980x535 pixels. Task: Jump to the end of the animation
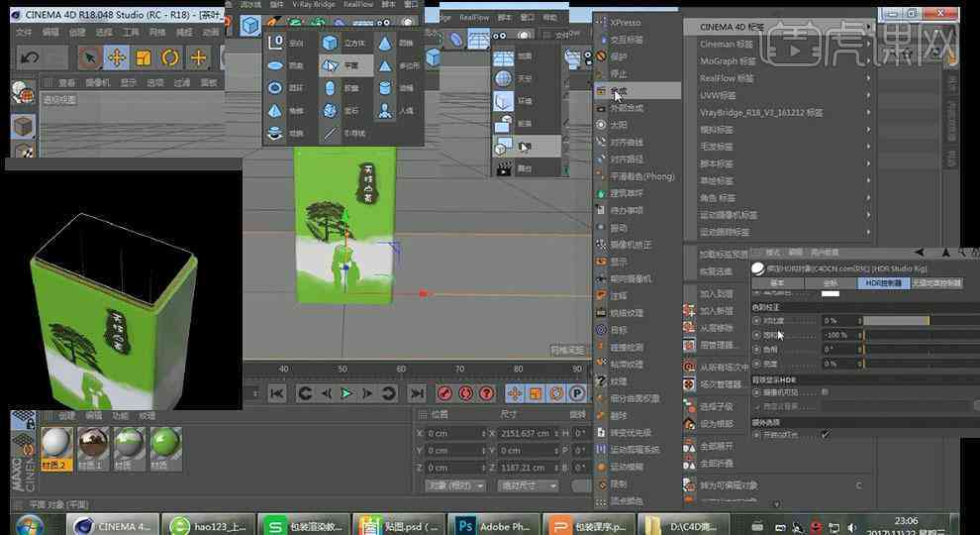(416, 393)
